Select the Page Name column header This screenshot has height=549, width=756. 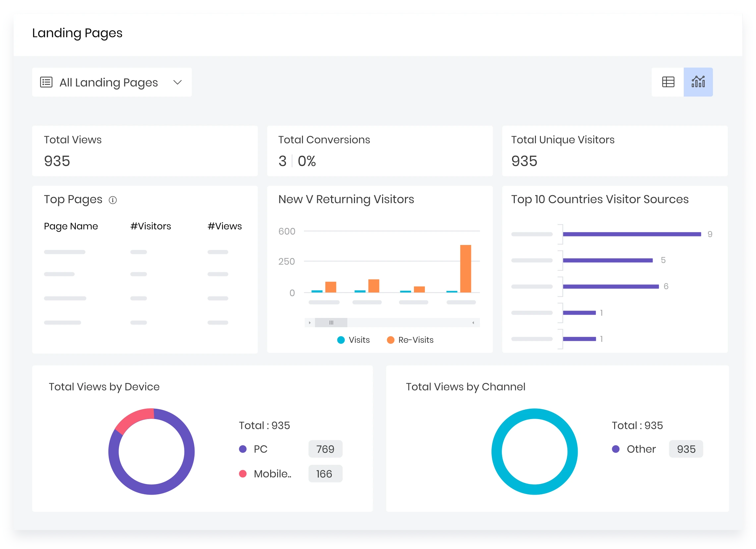(x=71, y=226)
